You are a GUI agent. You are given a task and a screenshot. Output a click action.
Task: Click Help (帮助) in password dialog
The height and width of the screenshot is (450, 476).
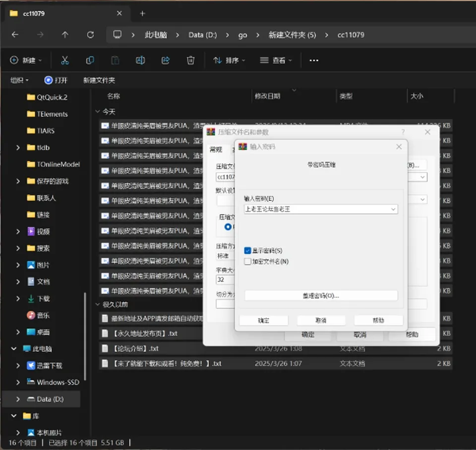[378, 320]
